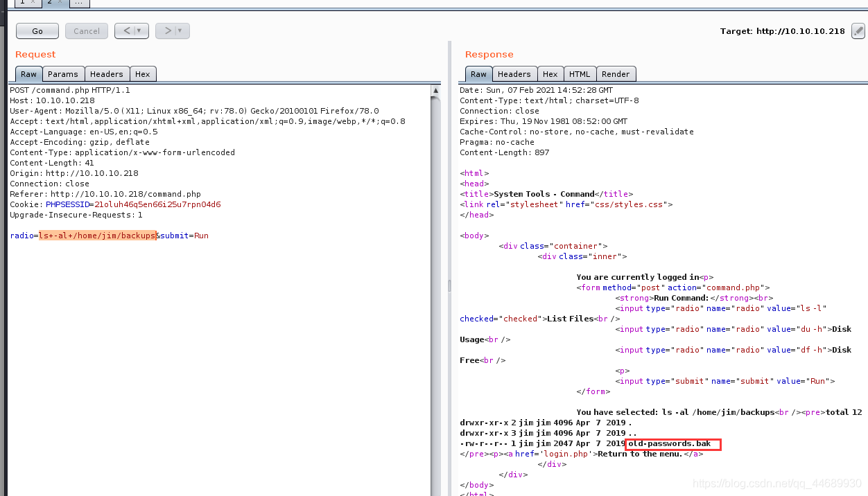The image size is (868, 496).
Task: Click the Referer header line in request
Action: click(x=105, y=194)
